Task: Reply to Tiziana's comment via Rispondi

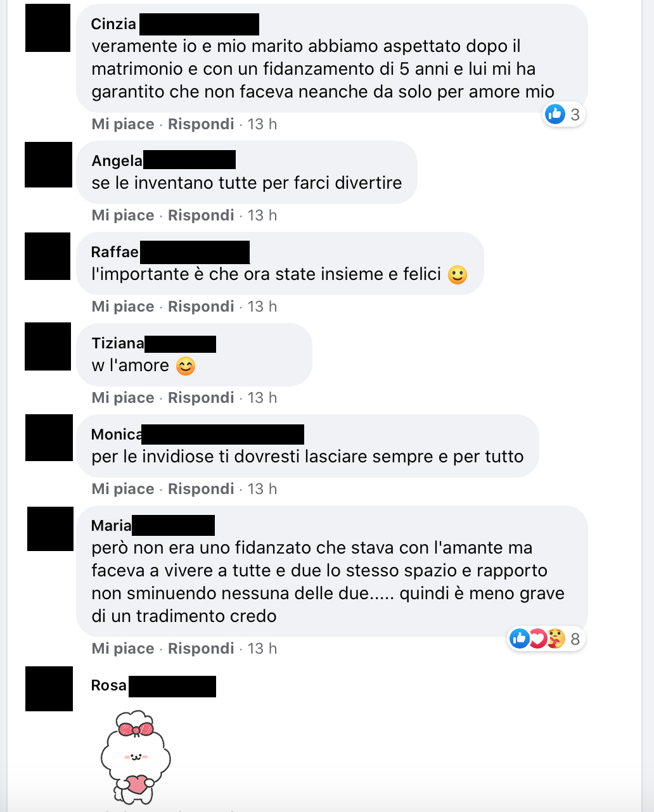Action: point(201,398)
